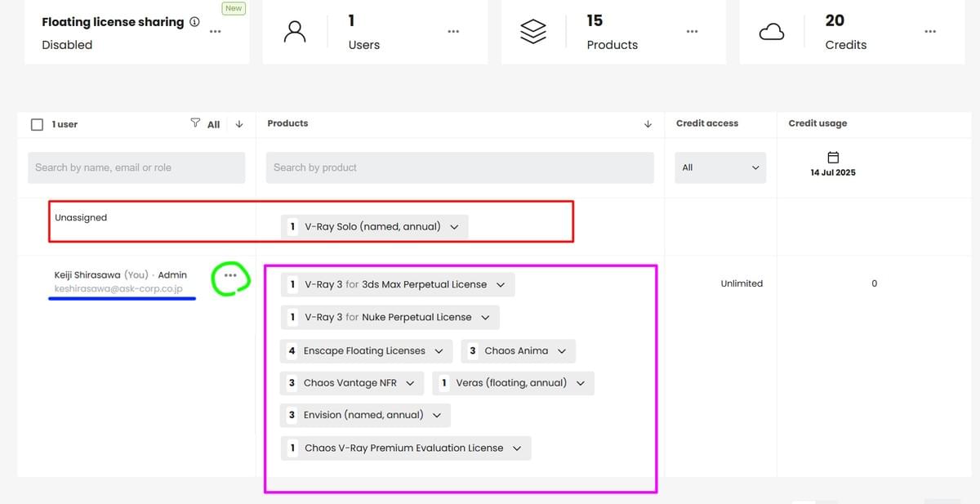Click the Credit access column header
The width and height of the screenshot is (980, 504).
707,123
